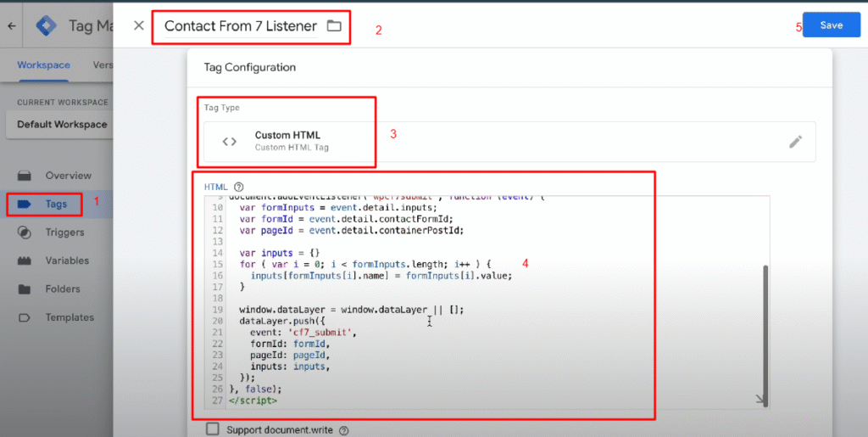The height and width of the screenshot is (437, 868).
Task: Click line number 27 in the gutter
Action: [x=217, y=400]
